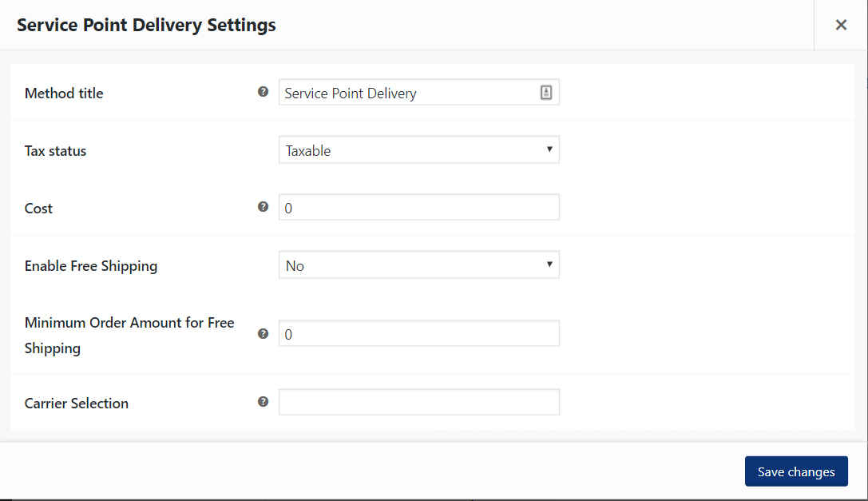Click the Carrier Selection input field
The image size is (868, 501).
pyautogui.click(x=419, y=403)
